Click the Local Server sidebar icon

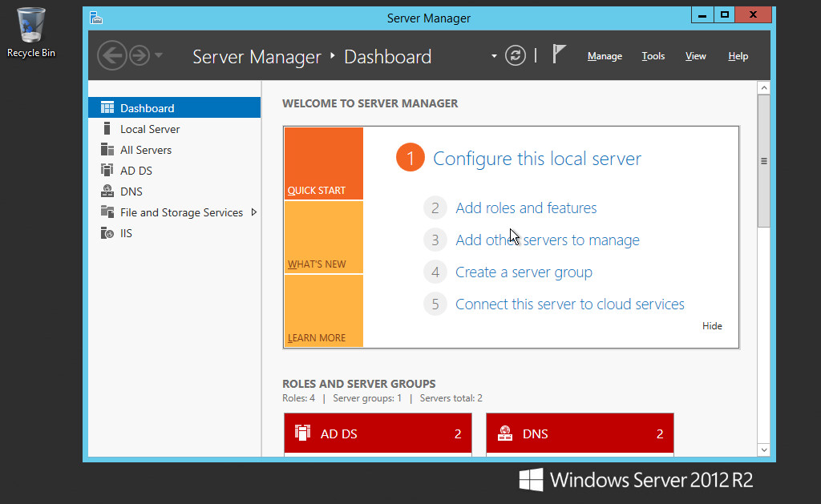[x=107, y=129]
